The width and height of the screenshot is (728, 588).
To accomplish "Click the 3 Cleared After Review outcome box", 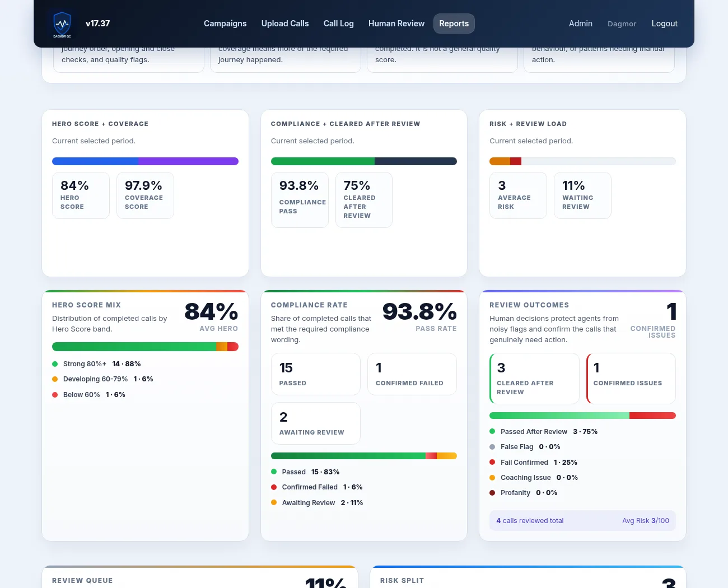I will coord(534,379).
